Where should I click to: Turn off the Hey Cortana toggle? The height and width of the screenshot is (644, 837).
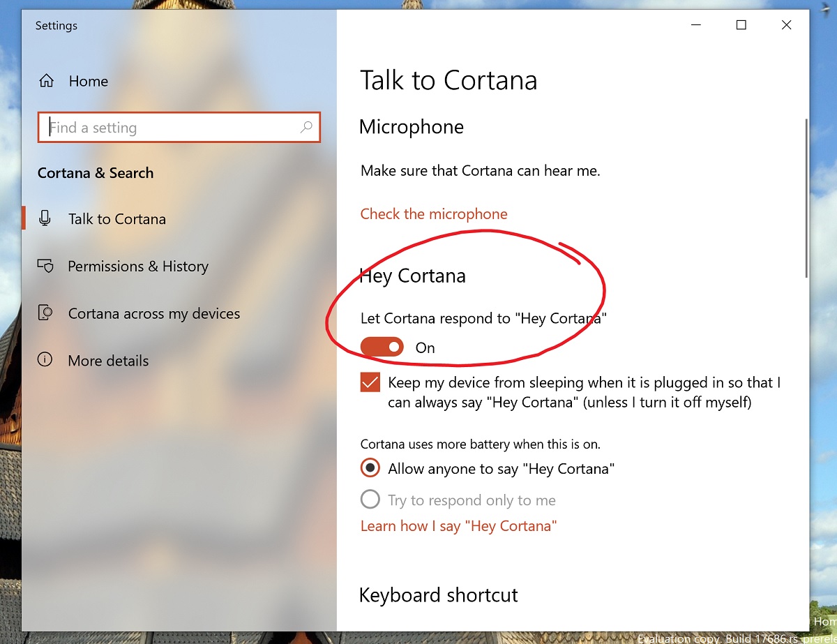[382, 347]
